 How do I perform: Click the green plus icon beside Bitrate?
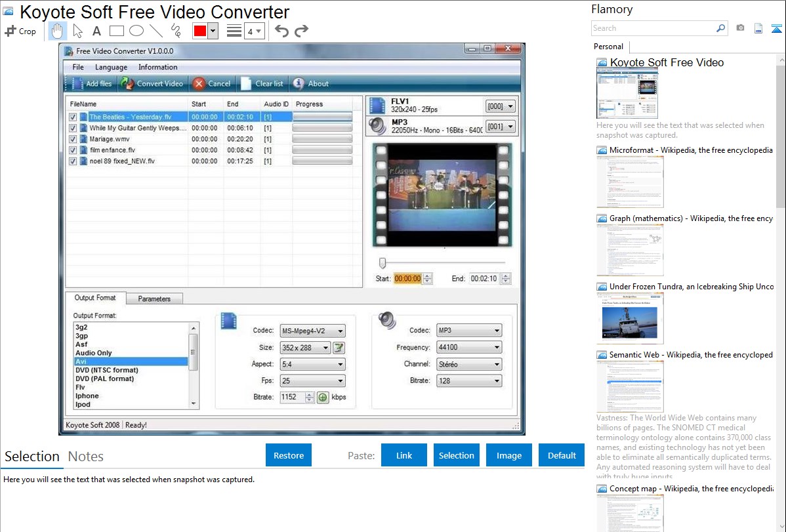tap(323, 397)
